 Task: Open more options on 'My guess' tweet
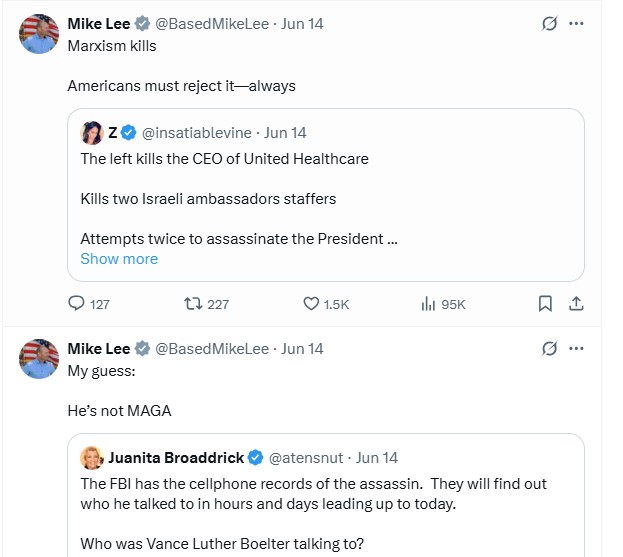tap(576, 348)
